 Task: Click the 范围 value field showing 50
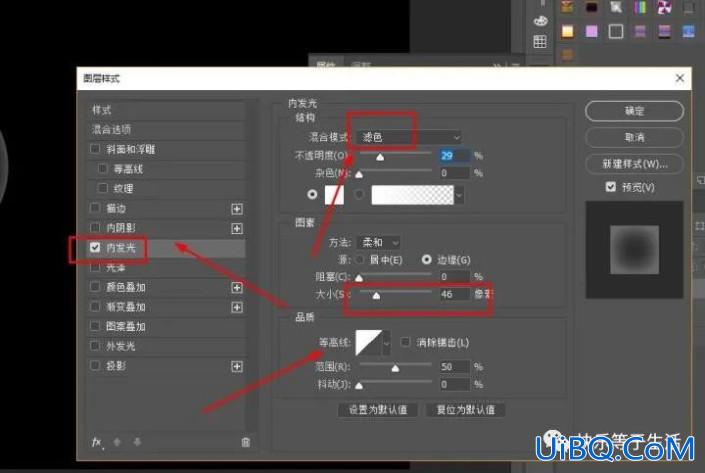coord(454,366)
